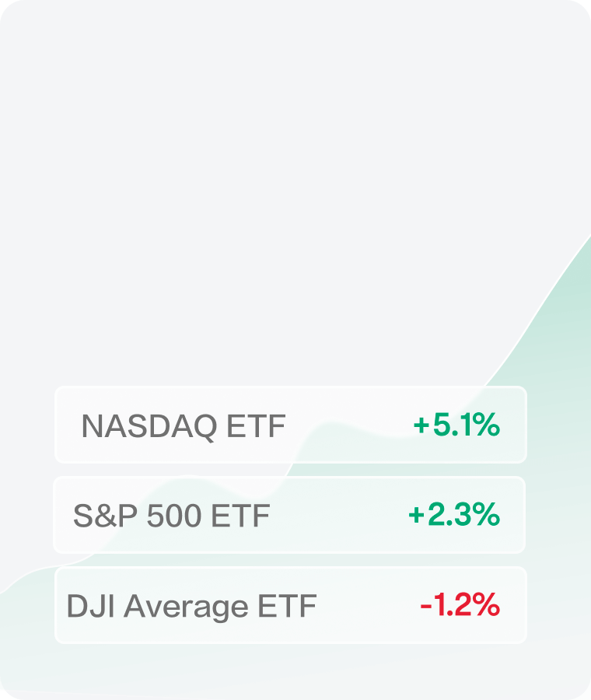Click the DJI Average ETF label text
This screenshot has width=591, height=700.
point(191,606)
